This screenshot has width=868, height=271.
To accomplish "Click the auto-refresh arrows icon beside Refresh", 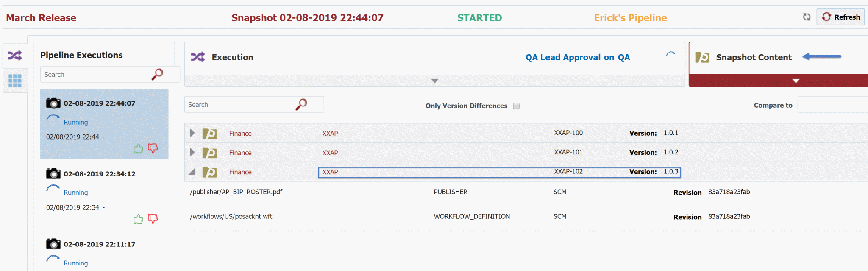I will (807, 17).
